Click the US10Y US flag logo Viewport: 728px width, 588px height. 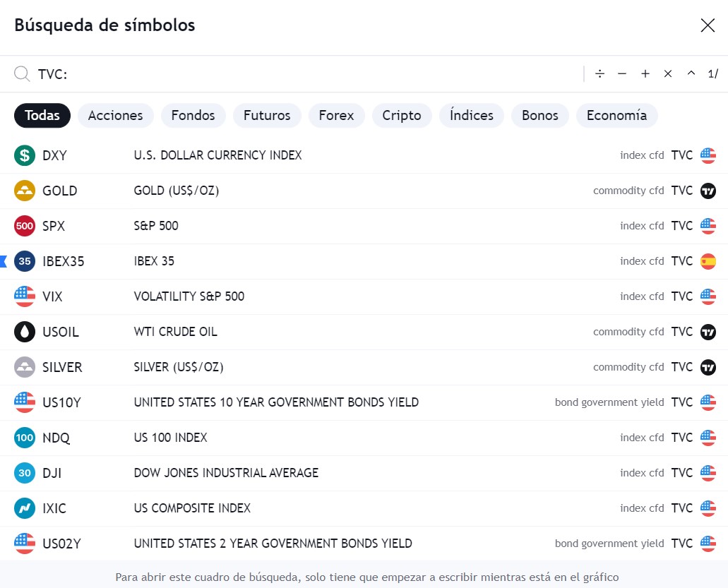click(x=25, y=402)
